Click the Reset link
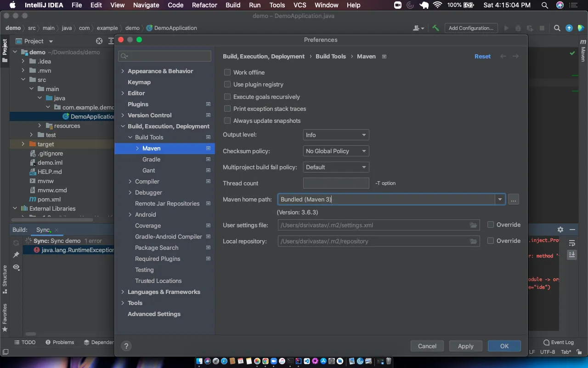This screenshot has height=368, width=588. tap(483, 56)
